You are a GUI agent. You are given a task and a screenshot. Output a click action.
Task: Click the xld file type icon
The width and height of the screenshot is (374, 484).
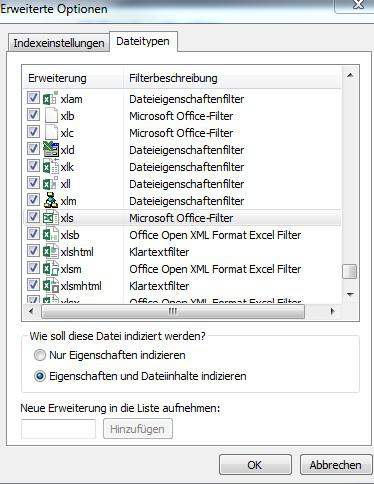click(51, 150)
